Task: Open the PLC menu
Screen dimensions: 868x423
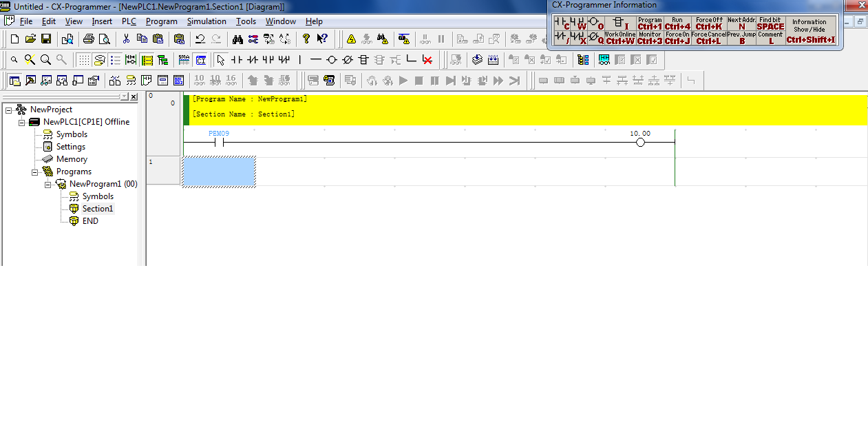Action: pos(129,21)
